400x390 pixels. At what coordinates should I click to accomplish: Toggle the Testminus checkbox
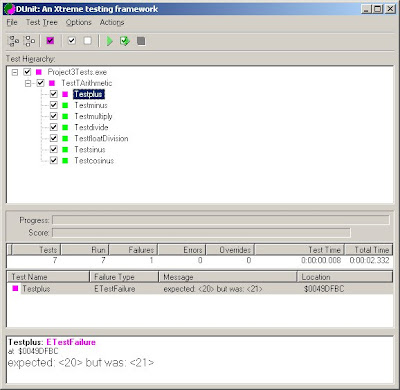tap(54, 105)
